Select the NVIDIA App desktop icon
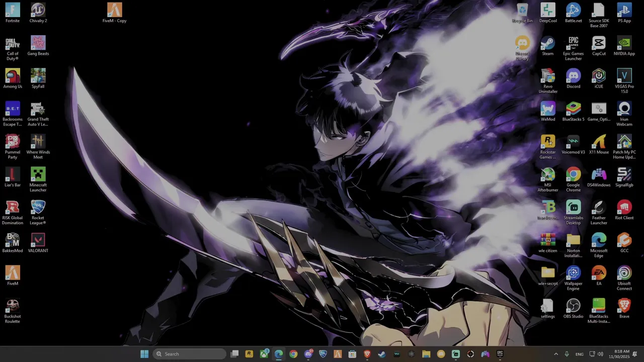Screen dimensions: 644x362 [x=624, y=46]
